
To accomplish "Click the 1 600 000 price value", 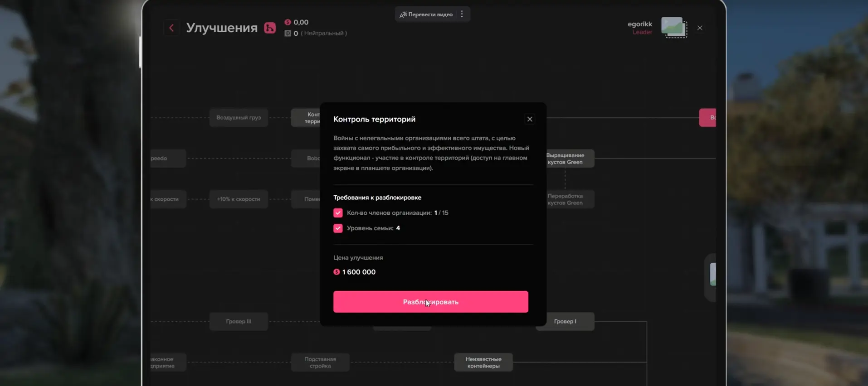I will [x=359, y=272].
